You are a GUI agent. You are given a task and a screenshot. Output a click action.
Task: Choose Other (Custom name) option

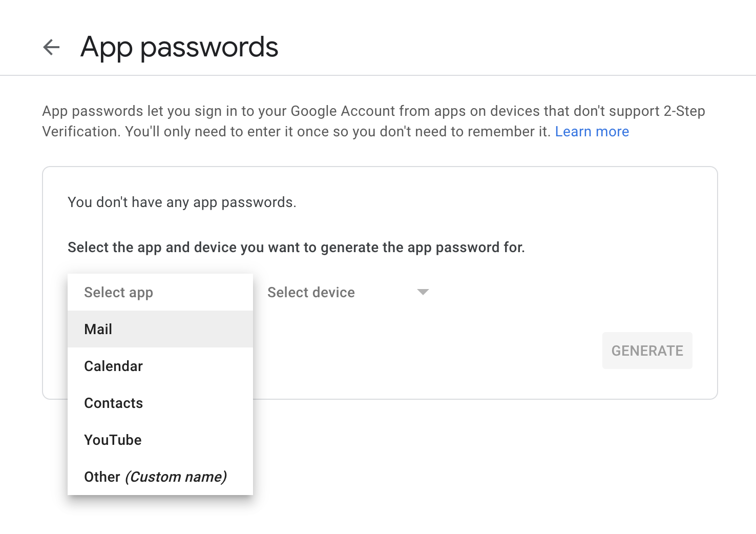click(x=160, y=477)
